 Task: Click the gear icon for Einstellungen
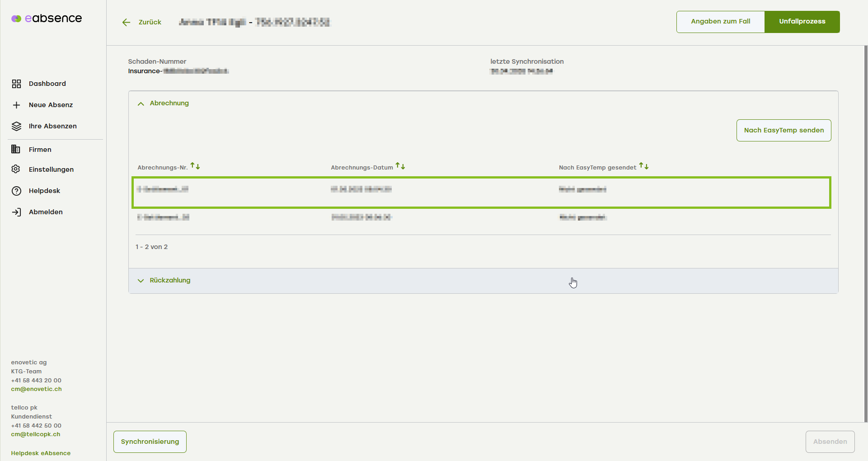pos(16,169)
